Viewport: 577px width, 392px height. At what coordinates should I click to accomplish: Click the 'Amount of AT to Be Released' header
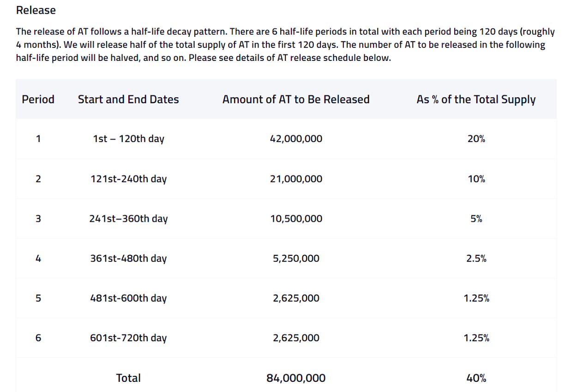coord(296,99)
